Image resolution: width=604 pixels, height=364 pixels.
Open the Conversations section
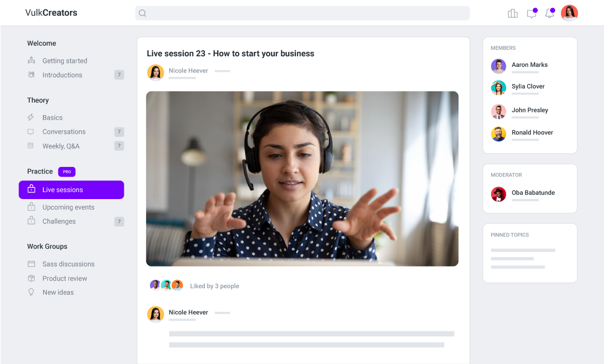pyautogui.click(x=64, y=132)
